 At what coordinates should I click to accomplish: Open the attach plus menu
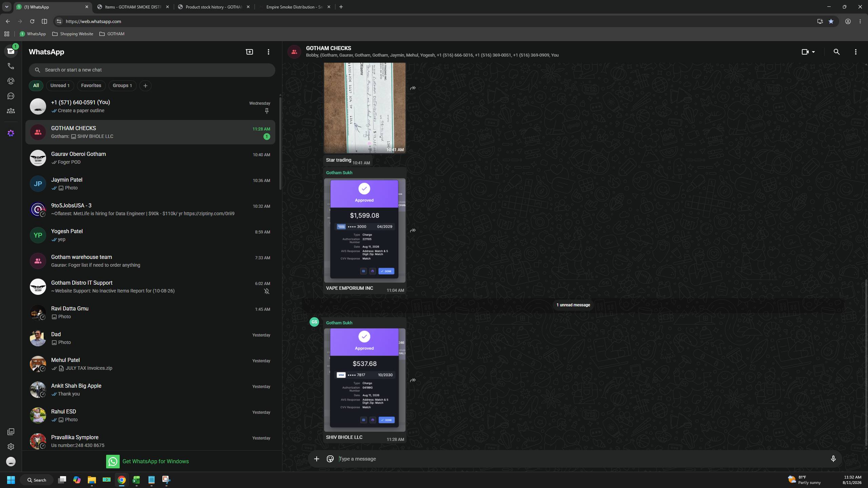pyautogui.click(x=316, y=459)
